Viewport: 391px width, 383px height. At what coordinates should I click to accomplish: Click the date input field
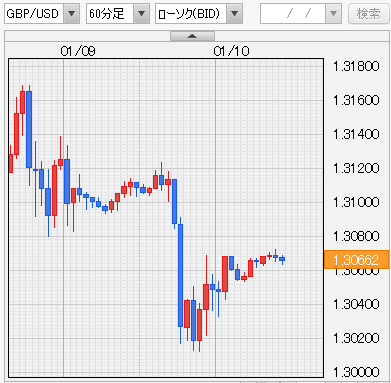tap(293, 14)
